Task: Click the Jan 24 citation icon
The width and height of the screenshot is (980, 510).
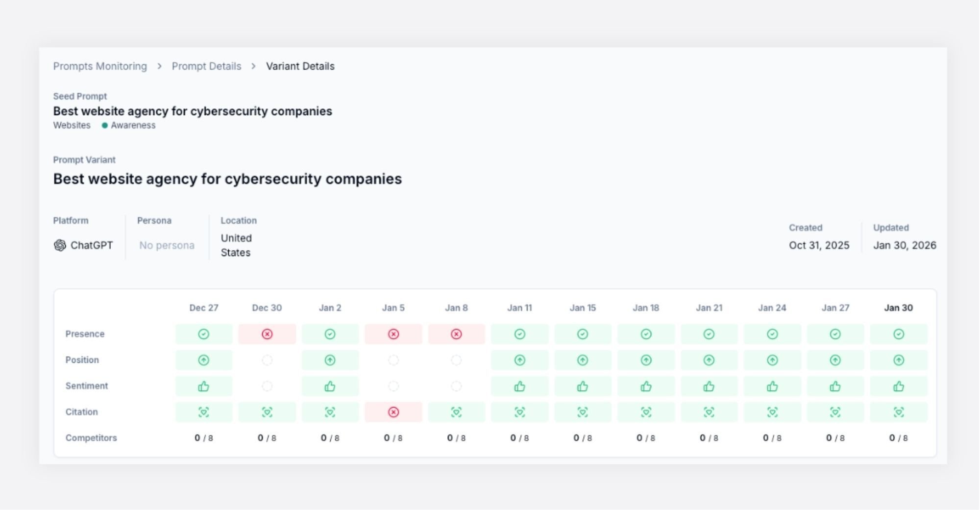Action: click(x=772, y=412)
